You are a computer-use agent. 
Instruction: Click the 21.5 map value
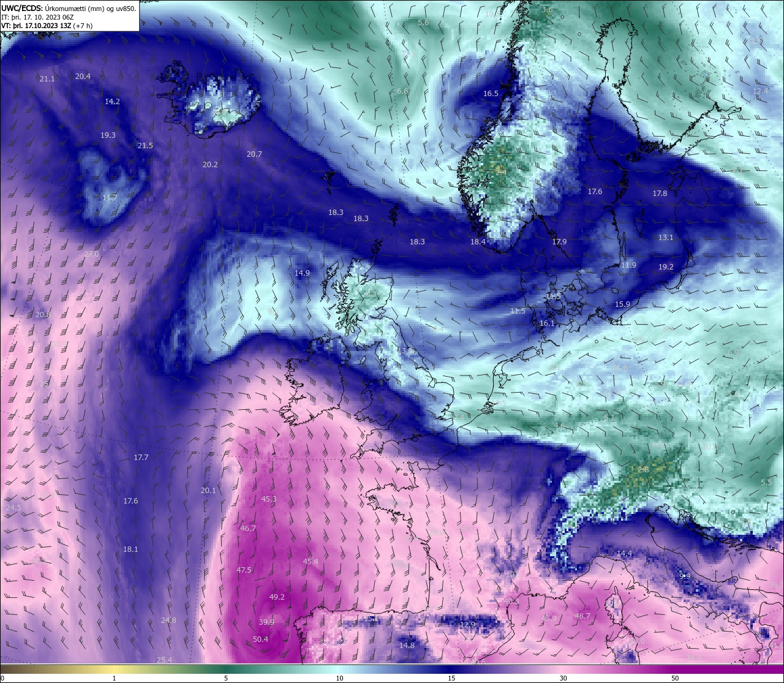pos(145,146)
